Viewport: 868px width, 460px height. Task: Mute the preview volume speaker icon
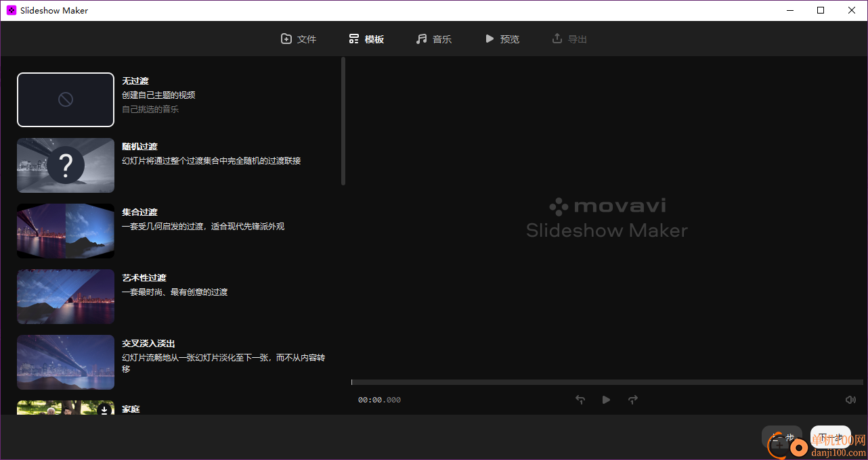pyautogui.click(x=851, y=400)
